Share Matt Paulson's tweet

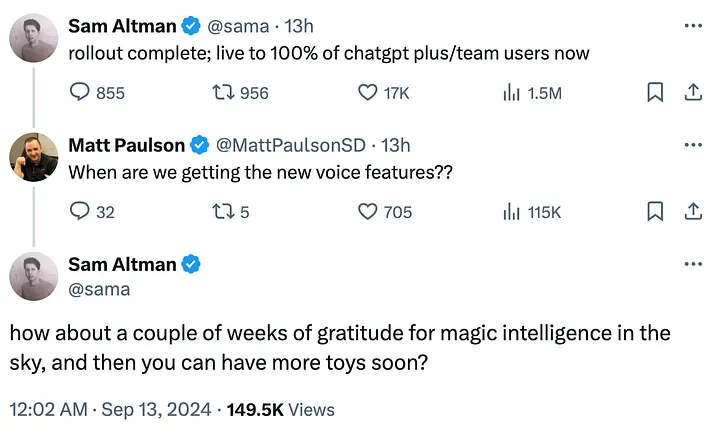690,211
